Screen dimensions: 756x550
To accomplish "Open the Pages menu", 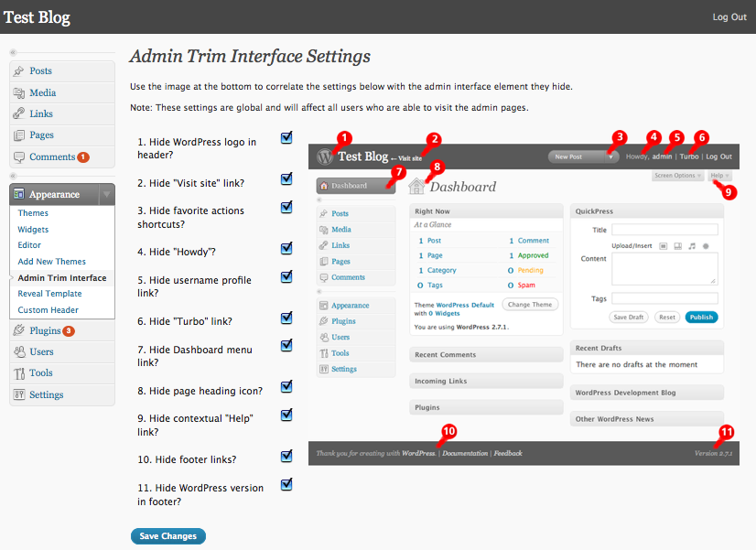I will [x=41, y=135].
